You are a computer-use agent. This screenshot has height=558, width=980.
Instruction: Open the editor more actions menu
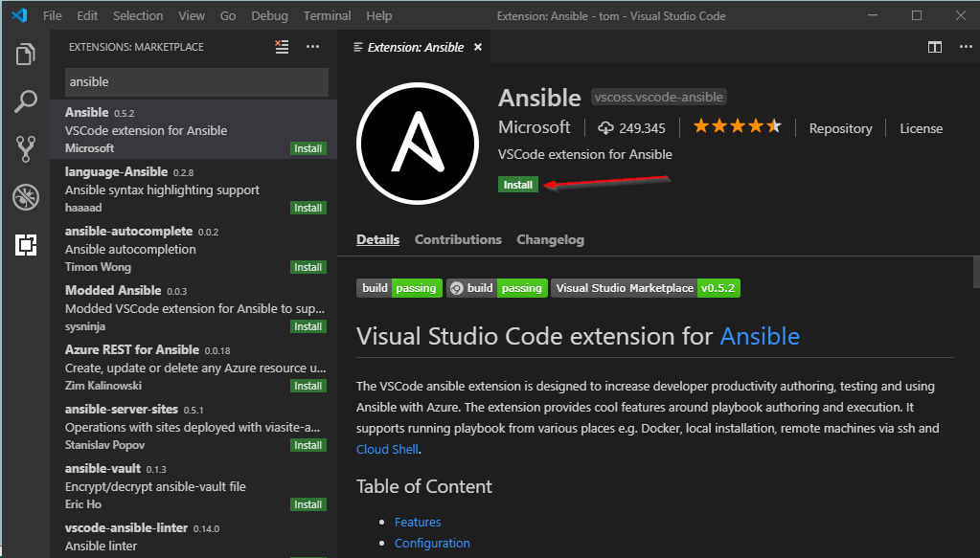point(965,46)
